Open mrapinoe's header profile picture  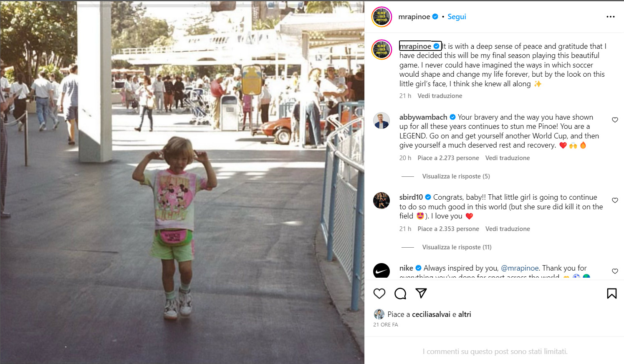pyautogui.click(x=381, y=17)
